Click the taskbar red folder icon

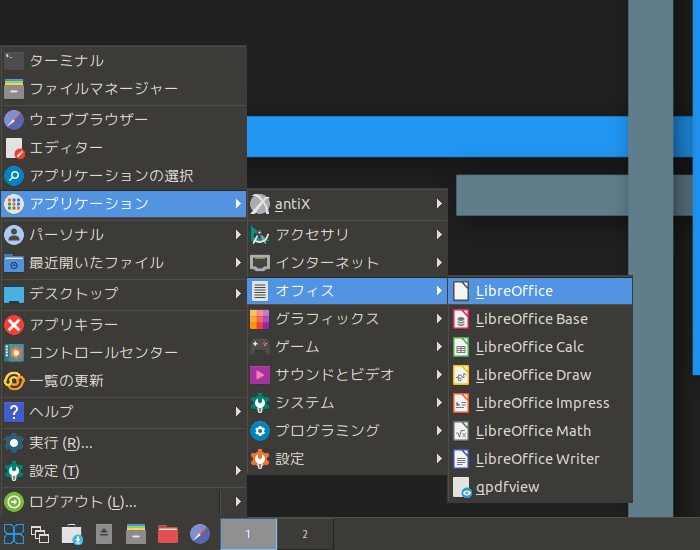pyautogui.click(x=168, y=534)
